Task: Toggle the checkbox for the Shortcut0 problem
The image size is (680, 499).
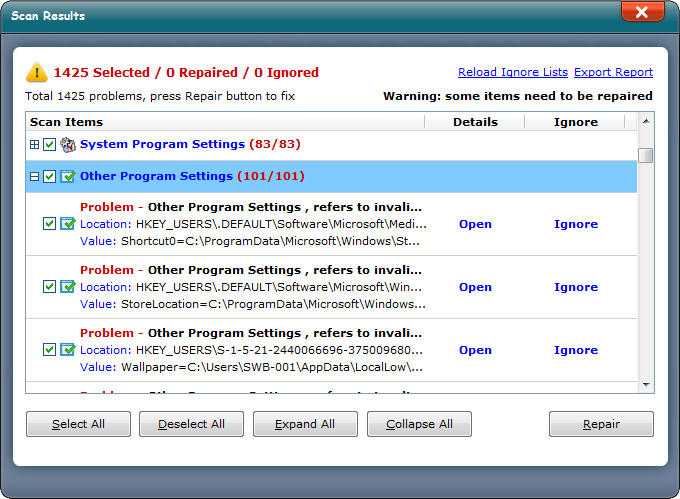Action: pyautogui.click(x=49, y=224)
